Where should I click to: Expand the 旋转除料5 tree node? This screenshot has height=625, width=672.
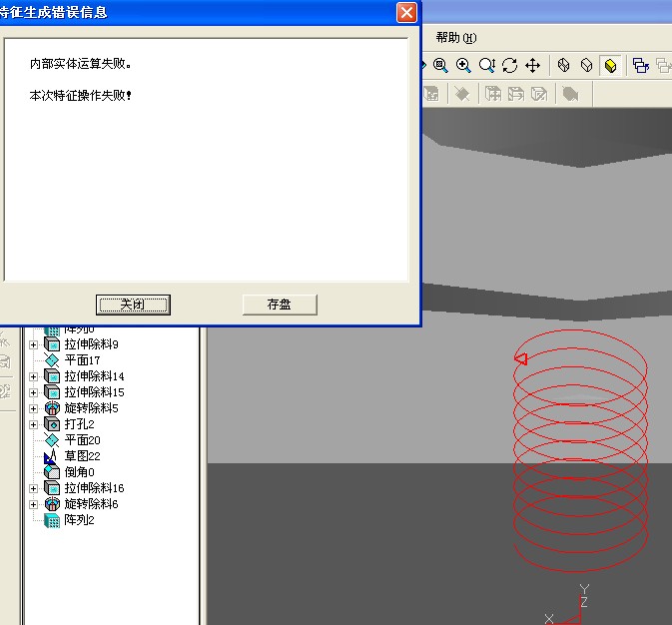pyautogui.click(x=33, y=408)
